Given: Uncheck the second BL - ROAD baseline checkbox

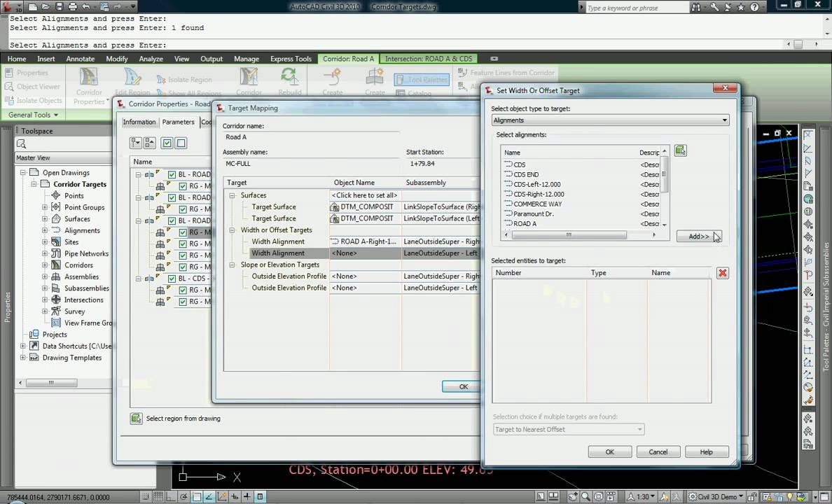Looking at the screenshot, I should tap(172, 197).
